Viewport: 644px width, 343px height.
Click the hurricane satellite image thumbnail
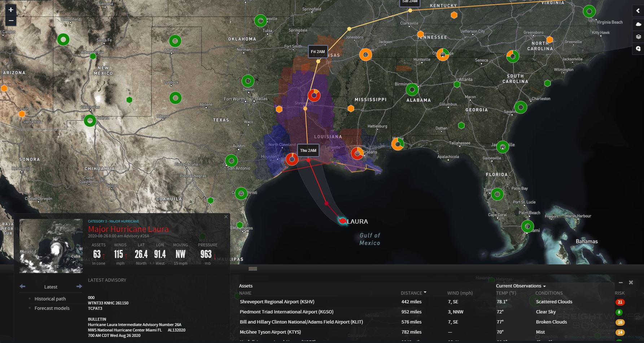pyautogui.click(x=51, y=246)
